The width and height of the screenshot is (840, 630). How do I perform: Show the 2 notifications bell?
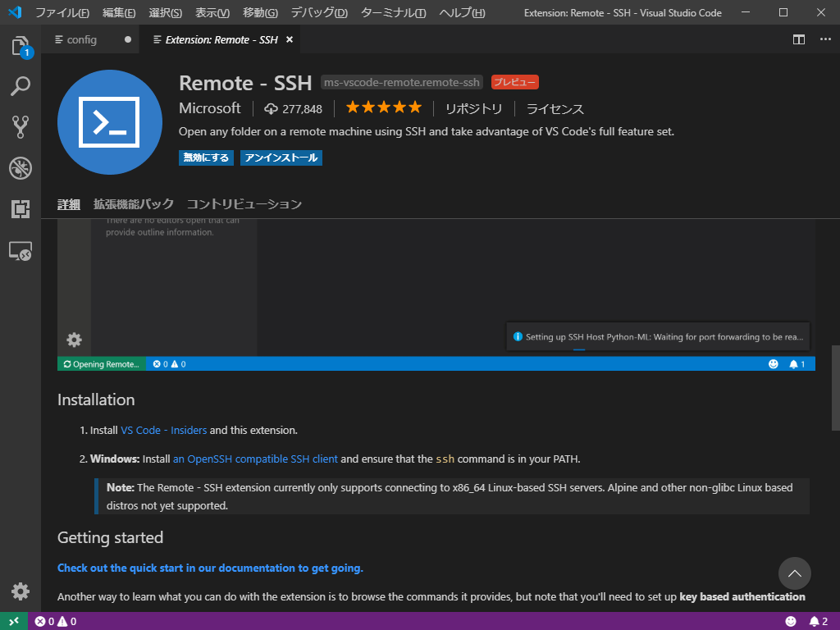click(x=819, y=622)
